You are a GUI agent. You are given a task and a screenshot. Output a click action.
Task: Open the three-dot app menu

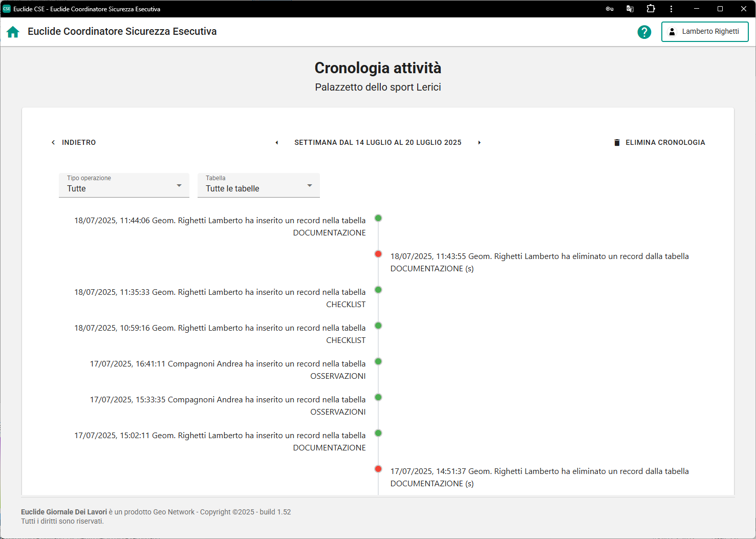pyautogui.click(x=671, y=9)
